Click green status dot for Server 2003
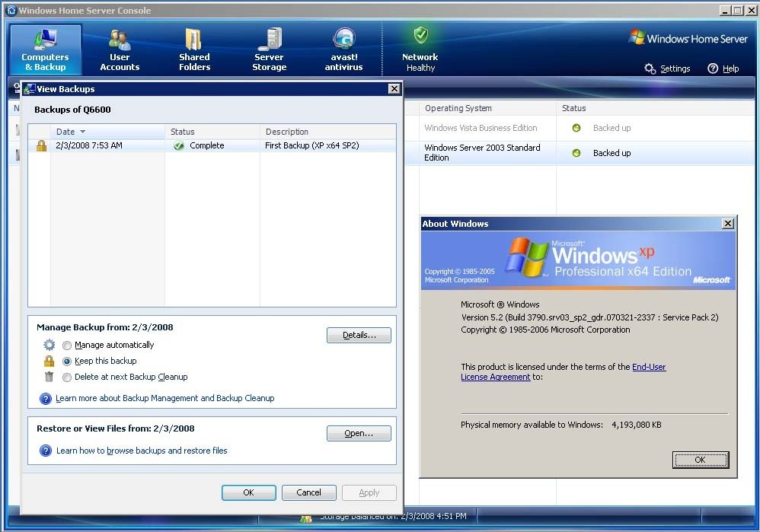Image resolution: width=760 pixels, height=532 pixels. [576, 153]
